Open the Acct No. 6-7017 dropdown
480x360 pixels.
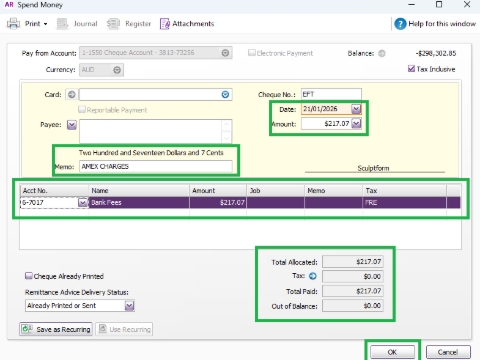click(x=83, y=203)
